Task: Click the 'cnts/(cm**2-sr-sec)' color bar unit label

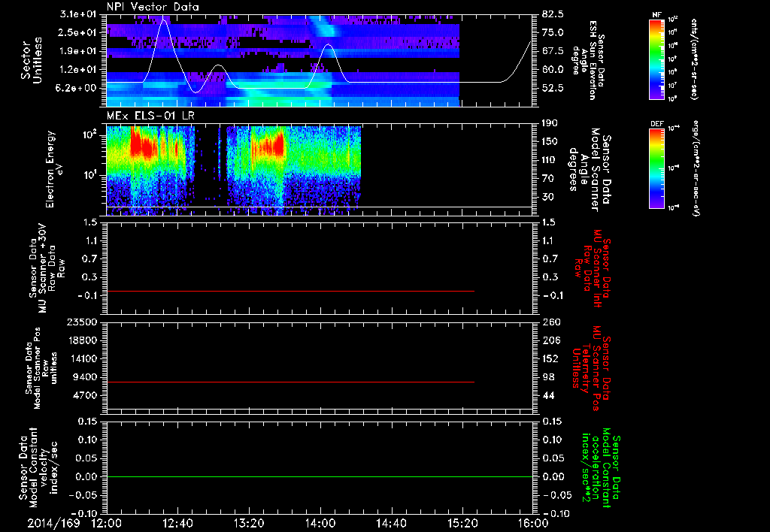Action: [694, 59]
